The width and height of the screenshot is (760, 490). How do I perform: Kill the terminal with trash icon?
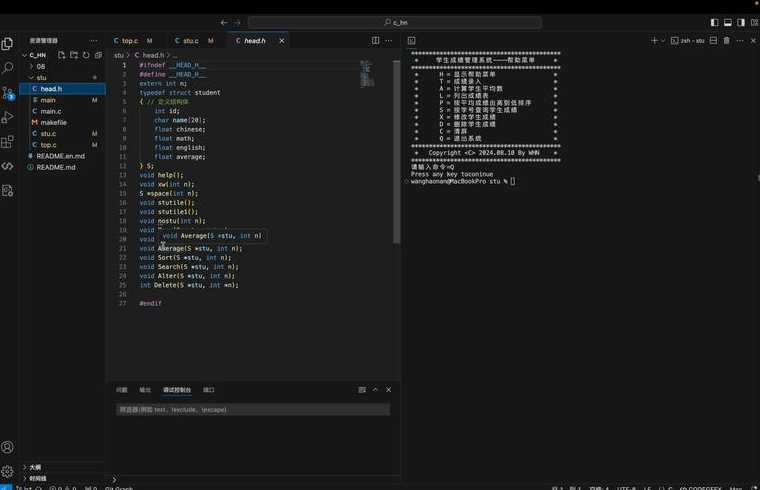(x=727, y=41)
